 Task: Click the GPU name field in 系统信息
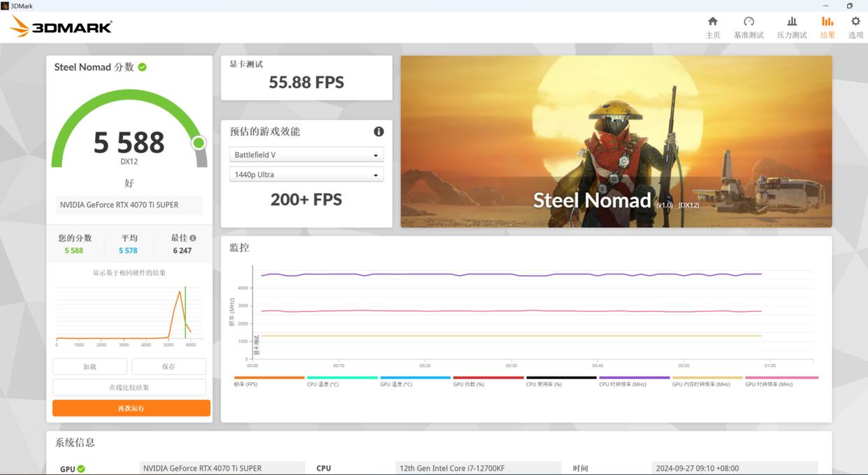click(x=222, y=469)
